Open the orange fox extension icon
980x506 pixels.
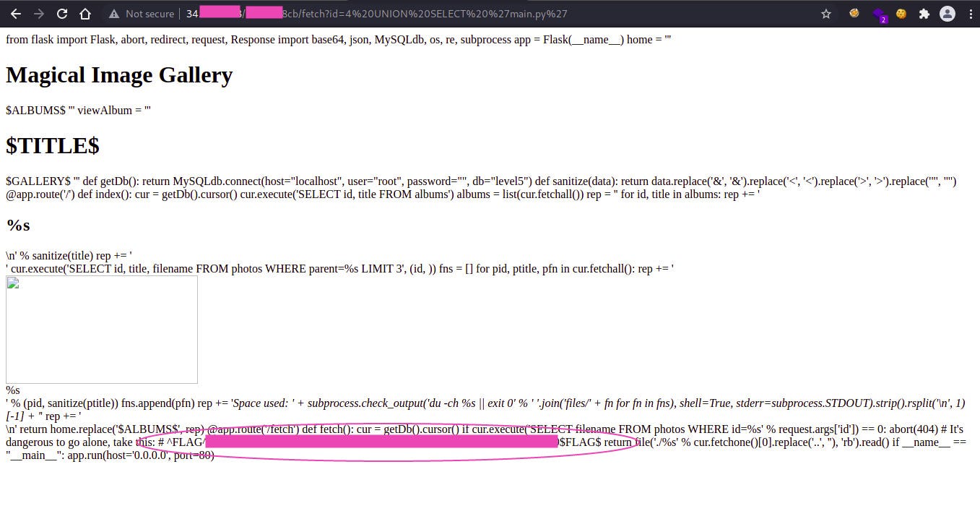coord(854,13)
